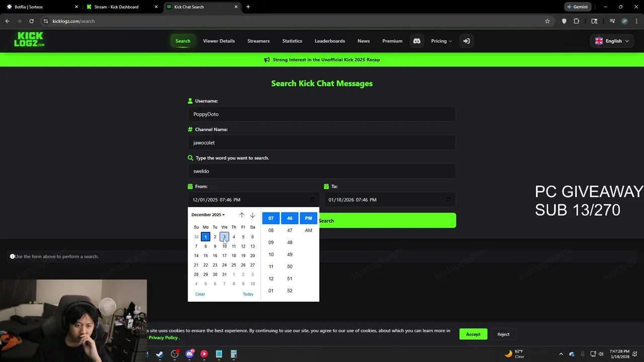Reload the page with the refresh icon
The image size is (644, 362).
point(31,21)
